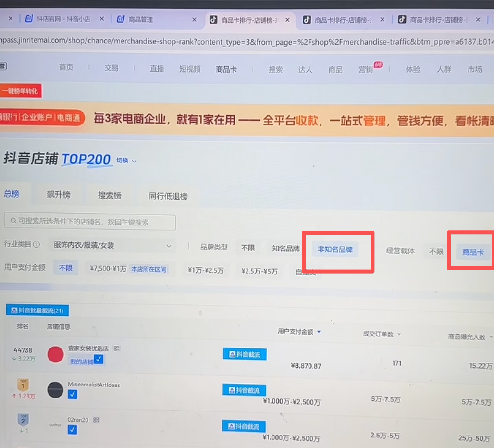Toggle the checkbox for 壹家女装优选店
The image size is (494, 448).
[99, 359]
